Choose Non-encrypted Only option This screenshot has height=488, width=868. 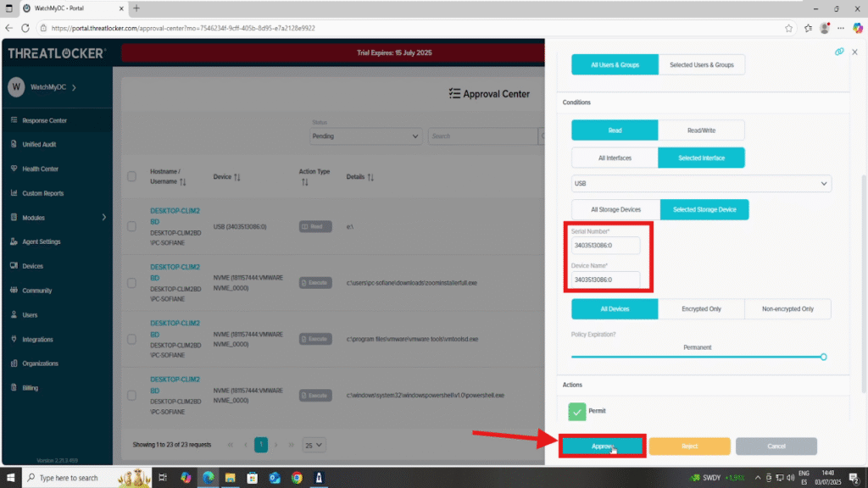click(x=787, y=308)
